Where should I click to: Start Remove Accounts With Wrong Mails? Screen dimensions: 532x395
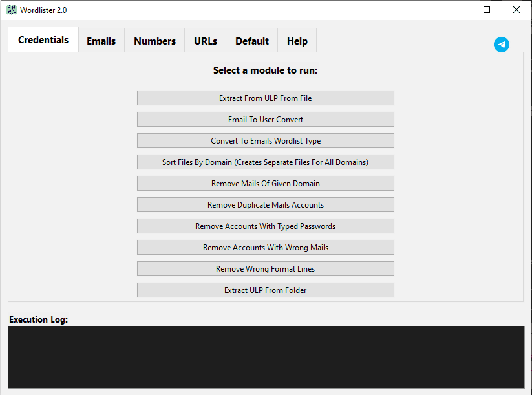265,247
